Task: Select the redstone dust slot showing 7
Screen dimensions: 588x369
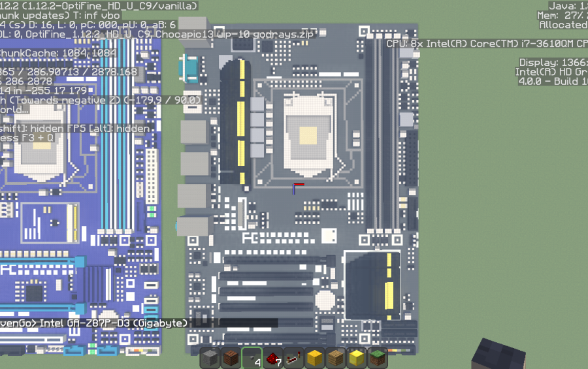Action: coord(272,359)
